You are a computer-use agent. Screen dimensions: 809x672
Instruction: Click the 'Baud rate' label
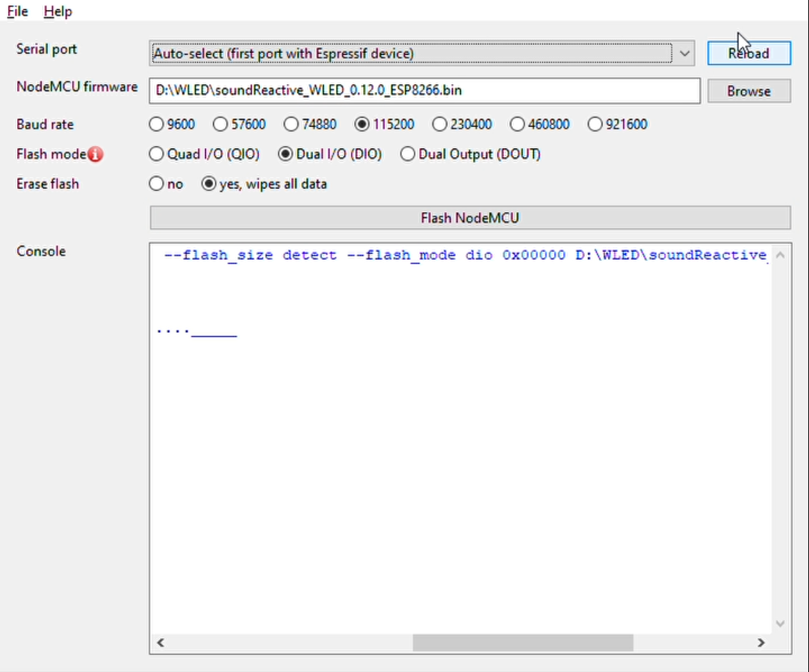coord(45,124)
